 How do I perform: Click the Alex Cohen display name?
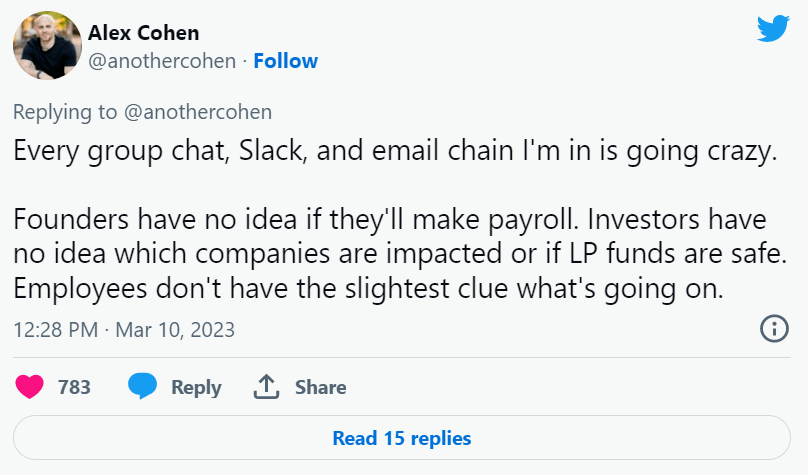pyautogui.click(x=144, y=32)
